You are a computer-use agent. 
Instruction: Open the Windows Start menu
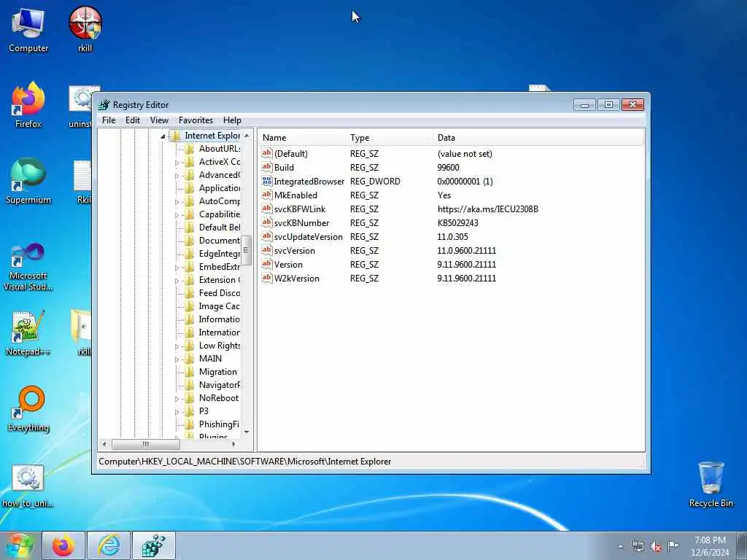18,545
